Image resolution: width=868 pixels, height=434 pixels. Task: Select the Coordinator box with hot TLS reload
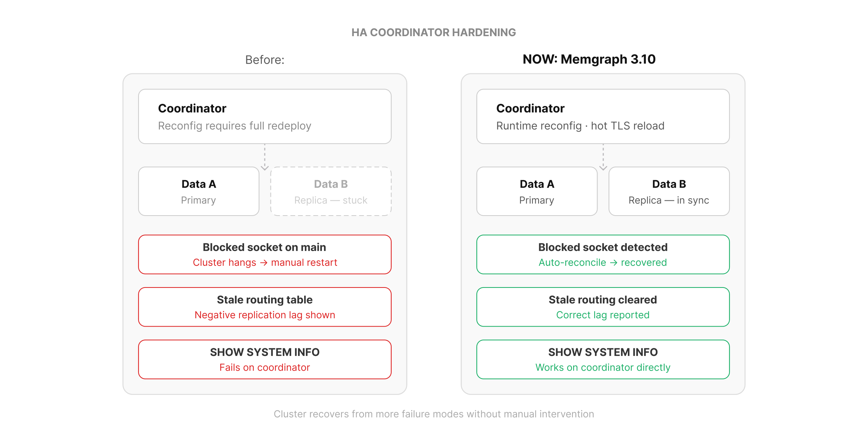603,116
